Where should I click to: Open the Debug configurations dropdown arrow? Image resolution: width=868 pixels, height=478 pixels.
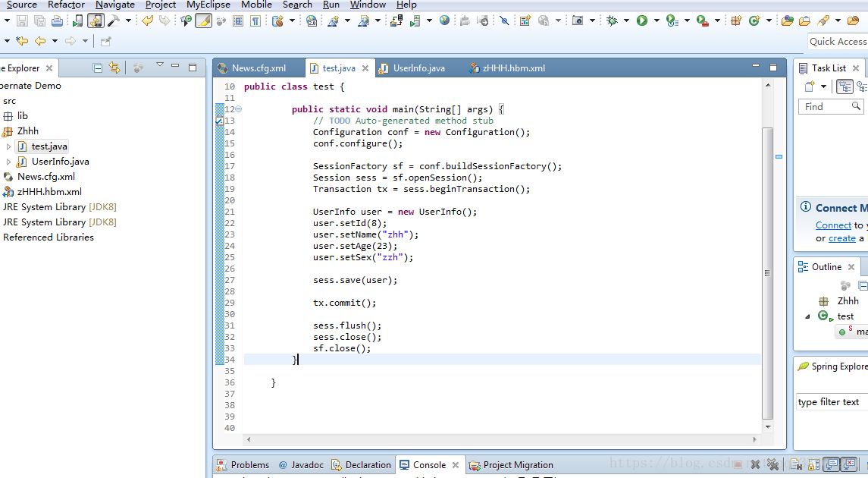point(627,21)
